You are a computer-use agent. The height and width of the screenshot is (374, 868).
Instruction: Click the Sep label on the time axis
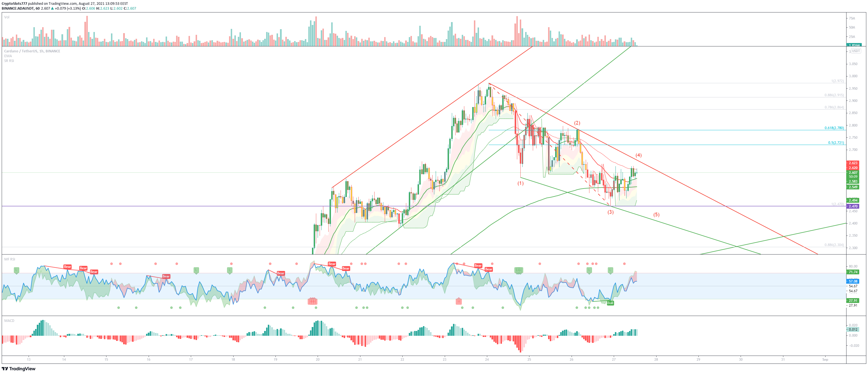(825, 360)
